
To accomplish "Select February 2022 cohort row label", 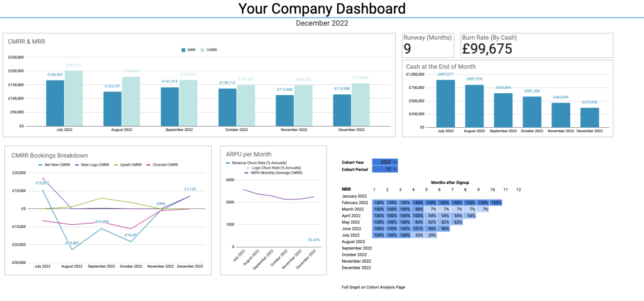I will click(x=355, y=203).
